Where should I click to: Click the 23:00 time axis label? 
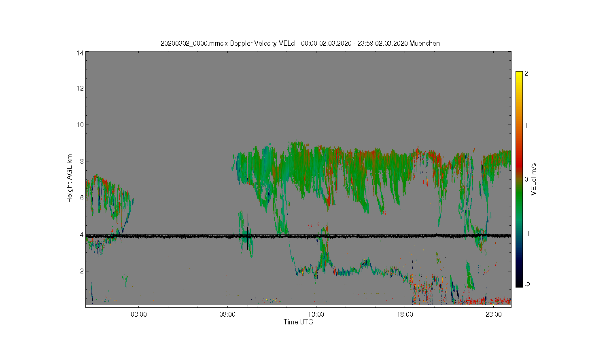[494, 315]
